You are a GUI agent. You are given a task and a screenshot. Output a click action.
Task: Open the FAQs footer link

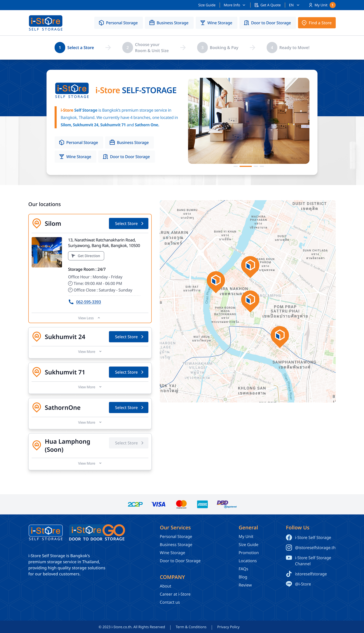pos(243,569)
